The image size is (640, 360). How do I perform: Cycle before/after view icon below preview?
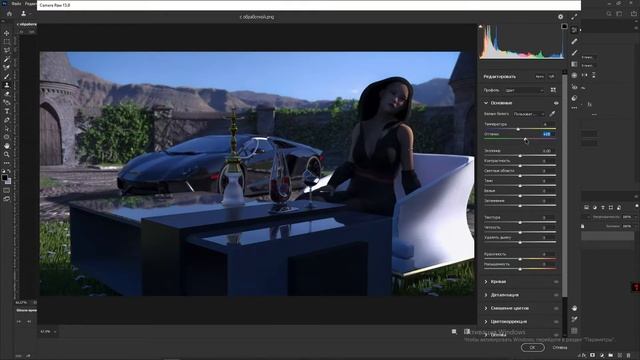tap(454, 332)
